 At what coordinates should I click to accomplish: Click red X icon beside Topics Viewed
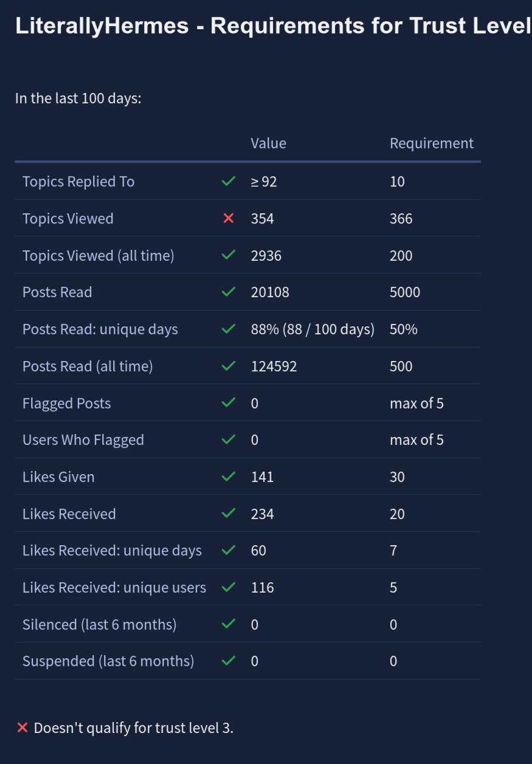pos(229,218)
